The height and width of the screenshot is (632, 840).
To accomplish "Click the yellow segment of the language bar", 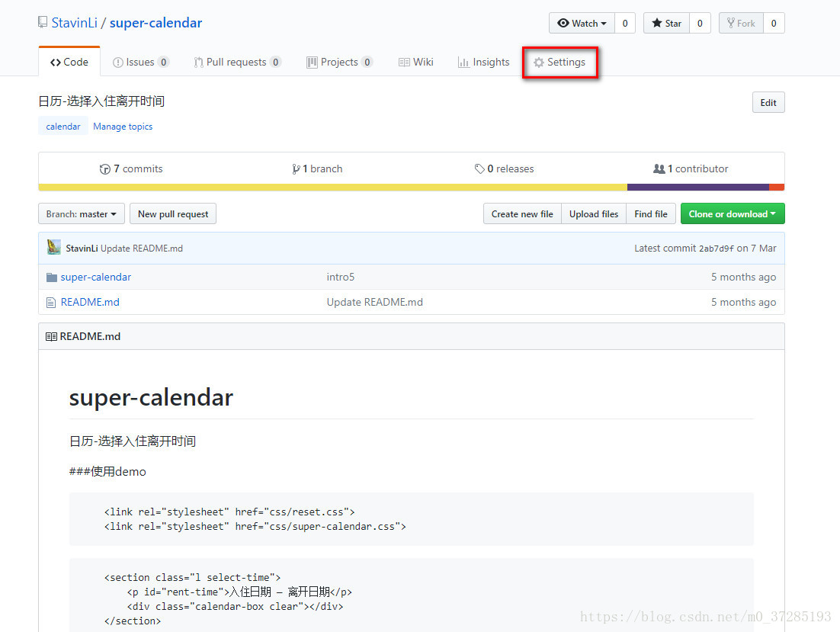I will [332, 188].
